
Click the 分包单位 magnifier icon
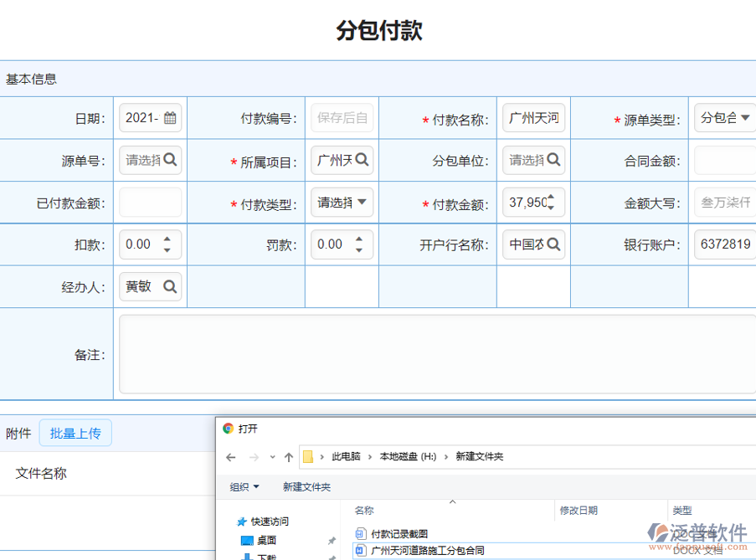554,160
